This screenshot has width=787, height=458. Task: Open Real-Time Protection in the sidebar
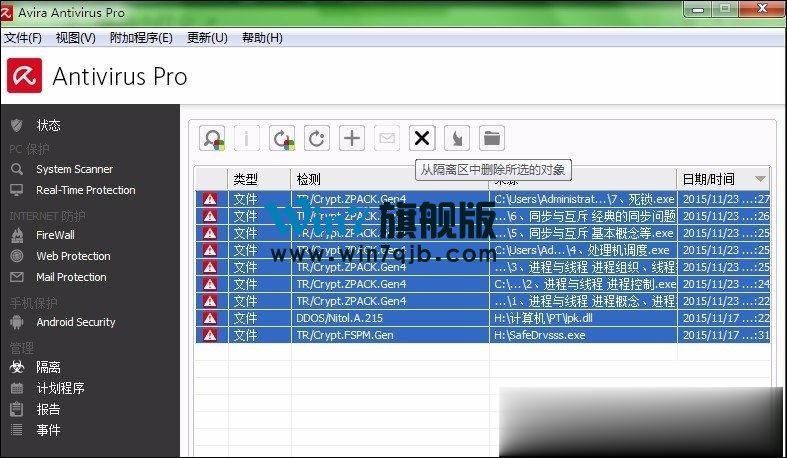(86, 190)
